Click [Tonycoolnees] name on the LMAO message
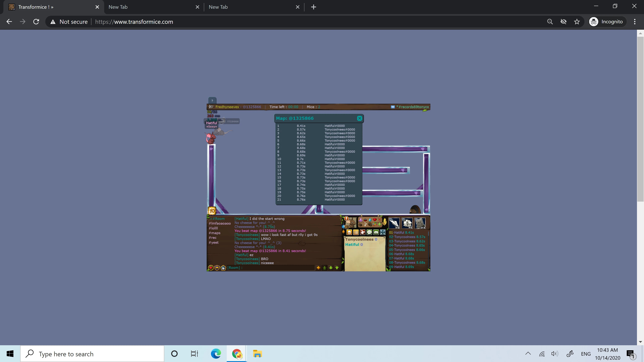 click(x=247, y=239)
